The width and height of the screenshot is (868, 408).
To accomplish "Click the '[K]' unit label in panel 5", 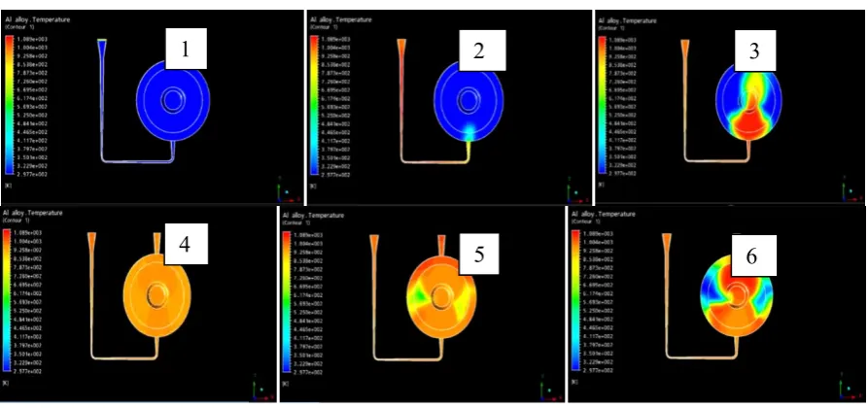I will (x=286, y=382).
